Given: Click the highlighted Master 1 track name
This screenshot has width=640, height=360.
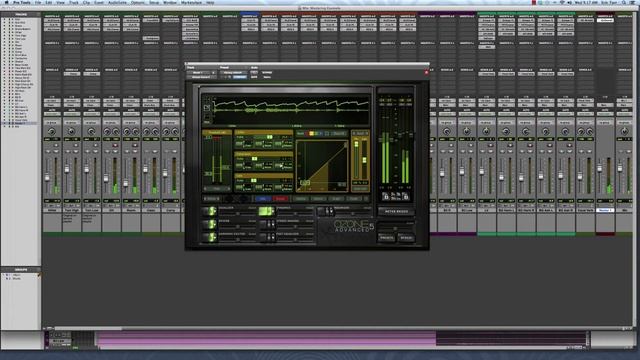Looking at the screenshot, I should pos(605,210).
